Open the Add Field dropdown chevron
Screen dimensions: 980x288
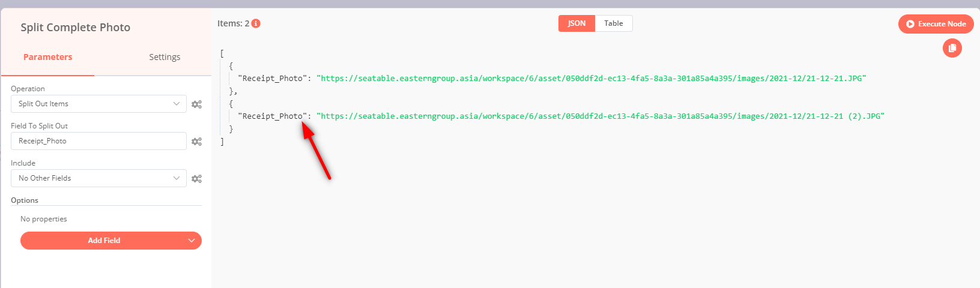click(192, 241)
